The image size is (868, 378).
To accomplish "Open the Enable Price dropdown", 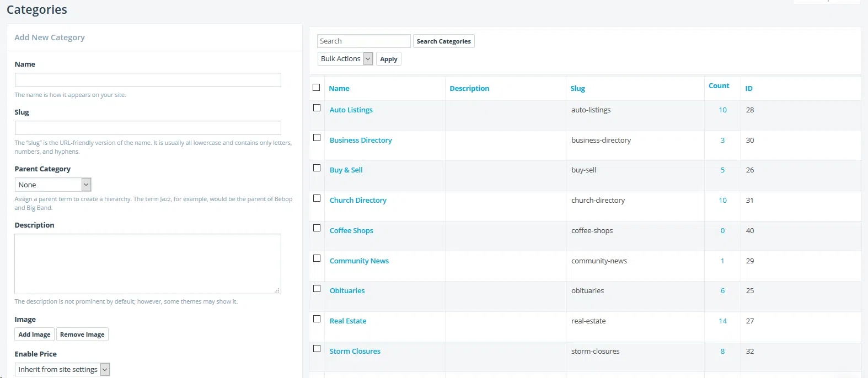I will (x=62, y=370).
